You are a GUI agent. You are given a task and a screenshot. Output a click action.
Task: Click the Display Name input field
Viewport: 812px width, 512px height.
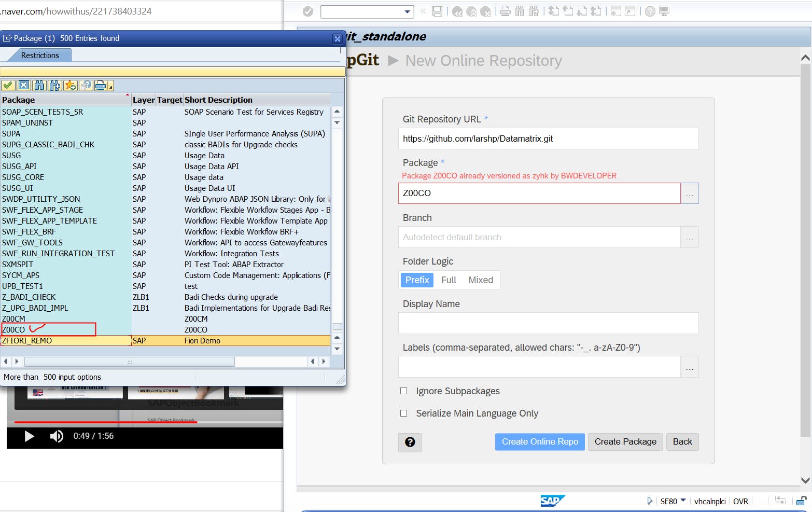click(549, 323)
